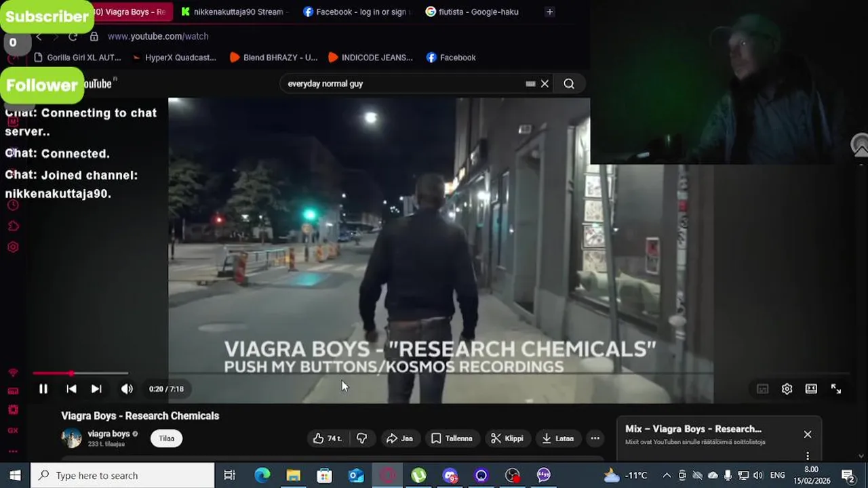Open Mix panel three-dot options
This screenshot has height=488, width=868.
[808, 456]
